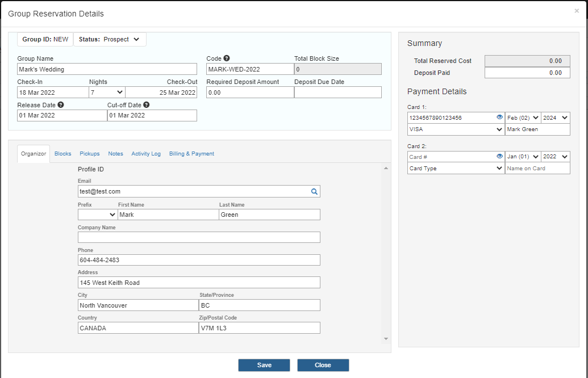Click the Check-In date field
Screen dimensions: 588x378
[x=53, y=92]
